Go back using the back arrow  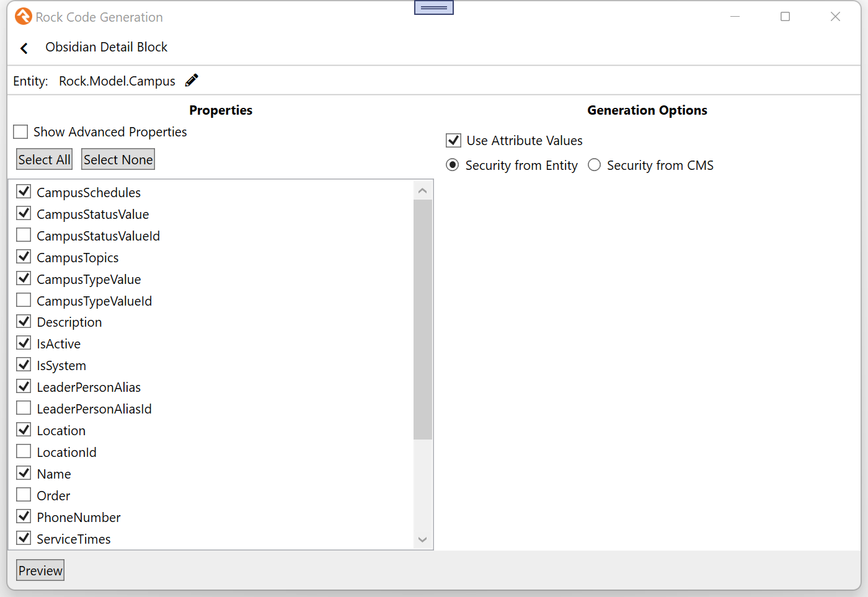24,48
